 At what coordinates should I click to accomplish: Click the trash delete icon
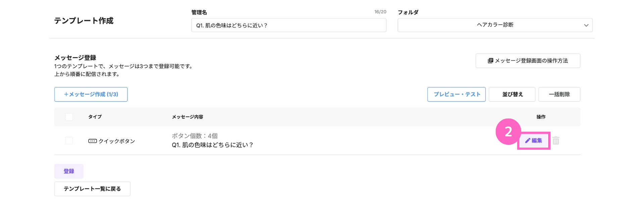tap(556, 140)
